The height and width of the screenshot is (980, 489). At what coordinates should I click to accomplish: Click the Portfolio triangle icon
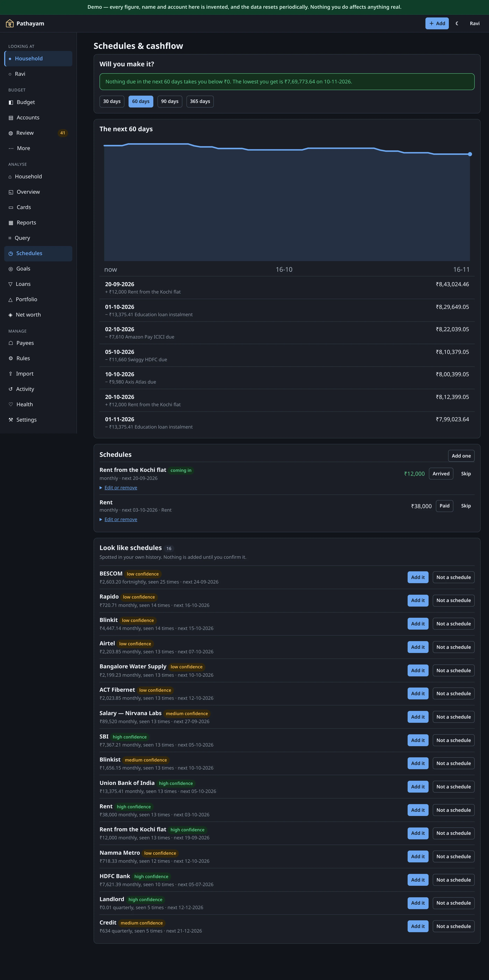click(10, 300)
